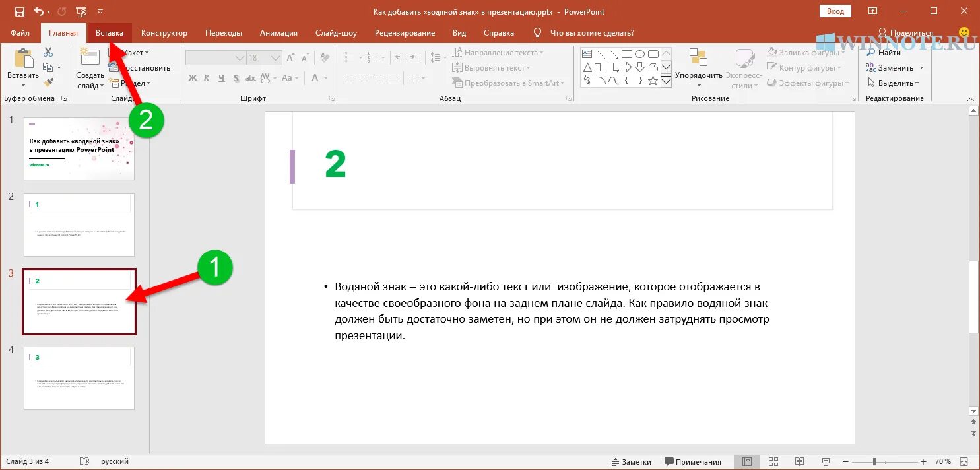Paste with the clipboard Вставить button
The width and height of the screenshot is (980, 470).
click(23, 68)
